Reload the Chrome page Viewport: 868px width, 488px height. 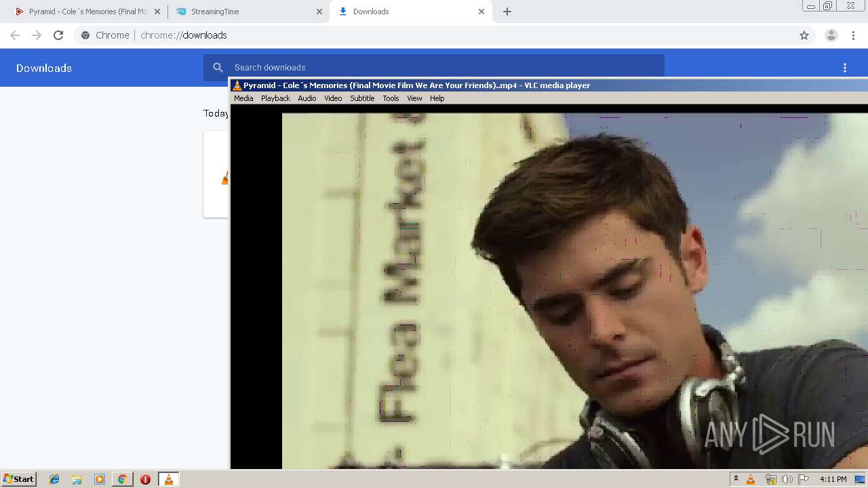point(58,35)
